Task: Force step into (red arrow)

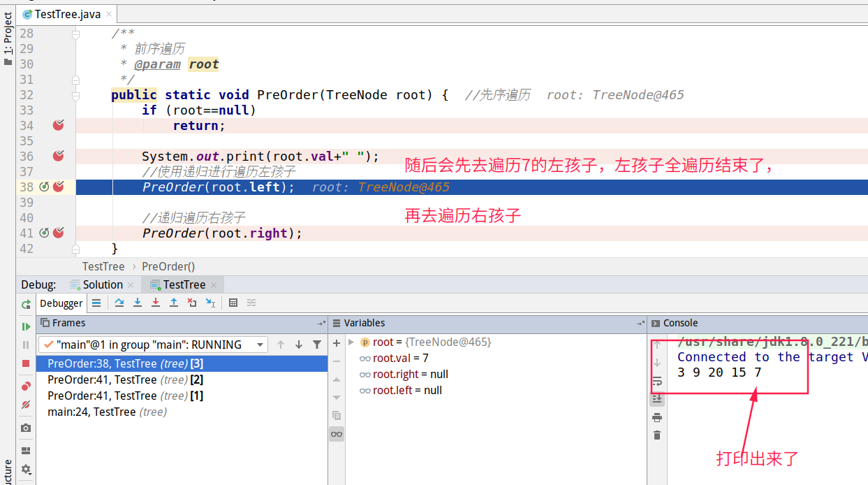Action: 156,303
